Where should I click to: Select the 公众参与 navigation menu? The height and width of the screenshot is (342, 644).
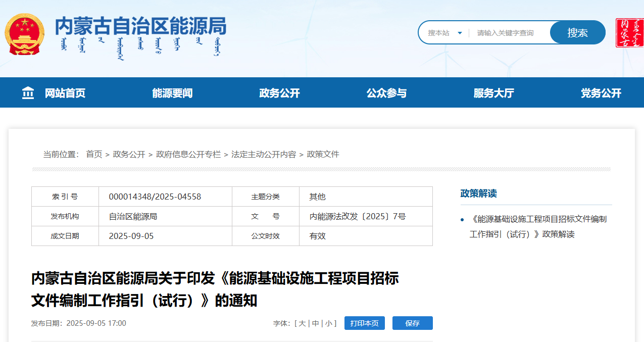tap(387, 92)
